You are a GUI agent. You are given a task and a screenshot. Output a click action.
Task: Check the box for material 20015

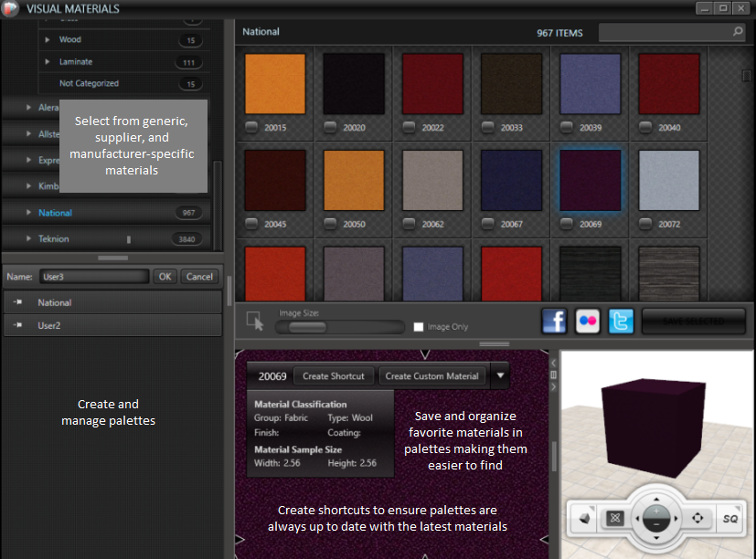pos(251,127)
